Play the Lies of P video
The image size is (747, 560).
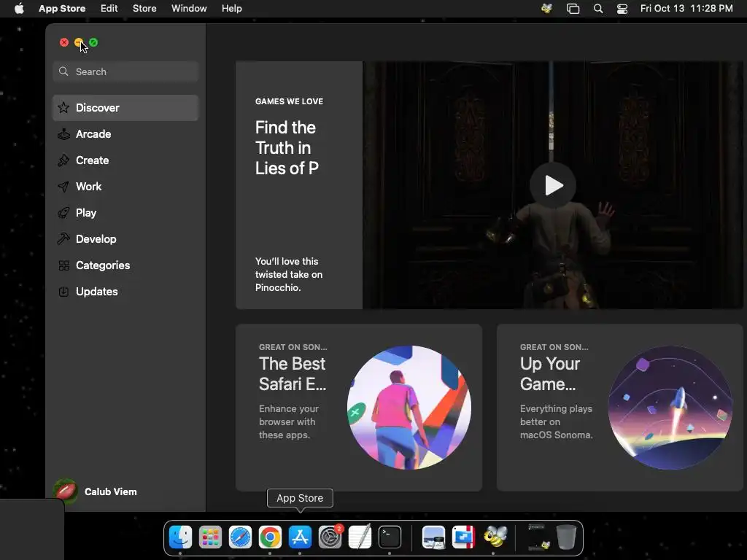(x=553, y=185)
